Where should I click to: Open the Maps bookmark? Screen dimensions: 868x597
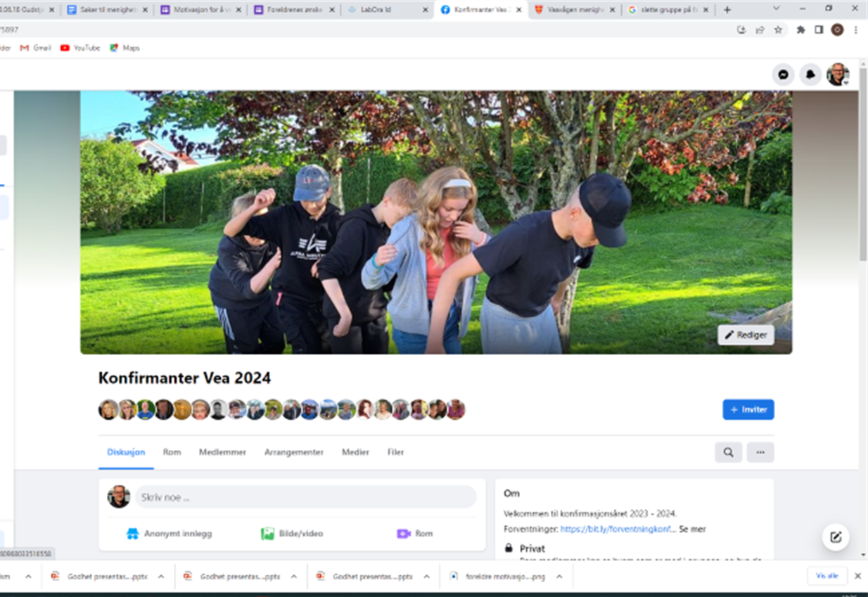coord(125,48)
